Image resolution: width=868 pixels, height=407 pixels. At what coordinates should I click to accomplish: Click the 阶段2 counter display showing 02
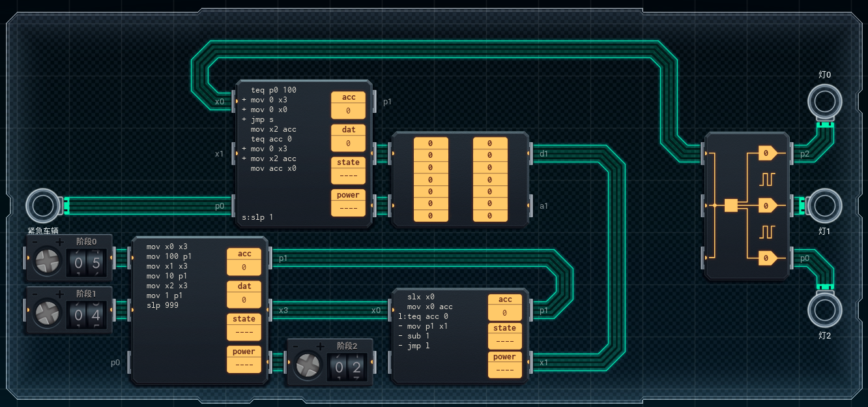(348, 367)
